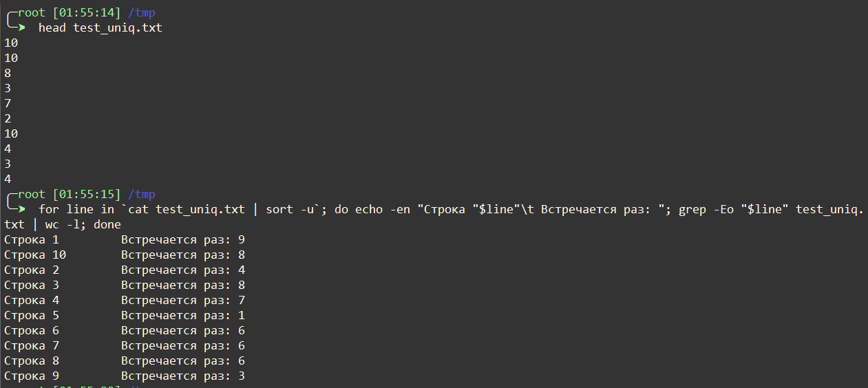Viewport: 868px width, 388px height.
Task: Click the second prompt's arrow before 'for'
Action: point(21,209)
